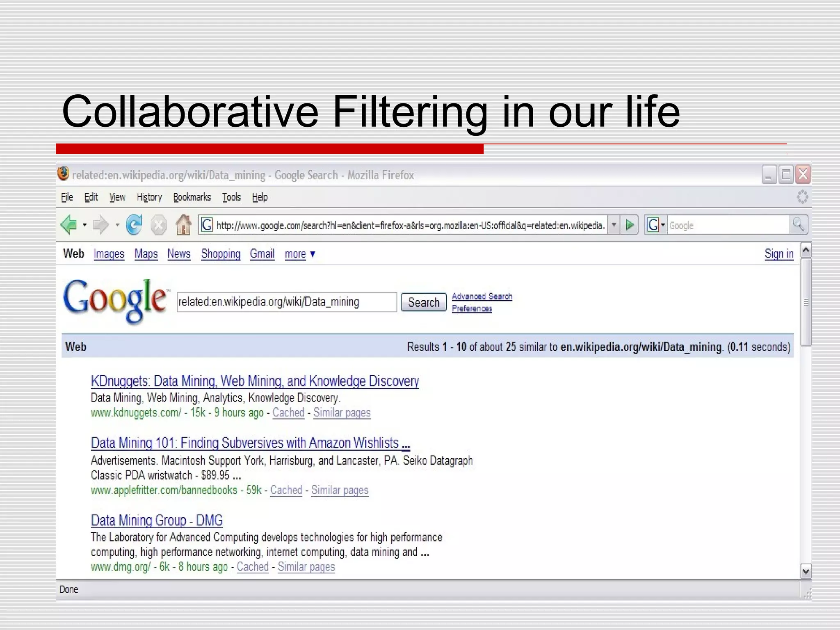The height and width of the screenshot is (630, 840).
Task: Click the Firefox Google search box
Action: click(x=728, y=225)
